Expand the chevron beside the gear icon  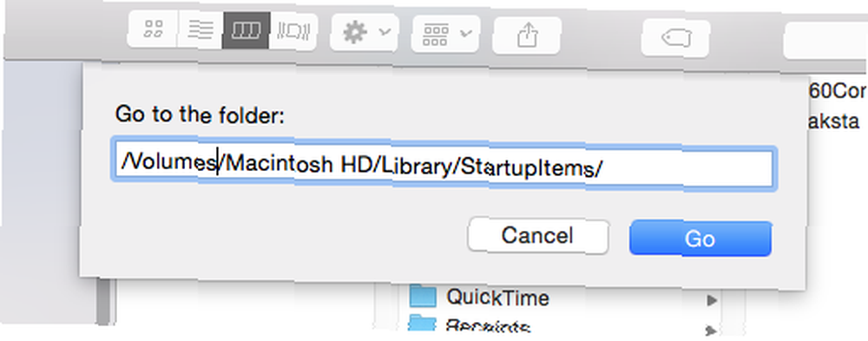coord(385,32)
